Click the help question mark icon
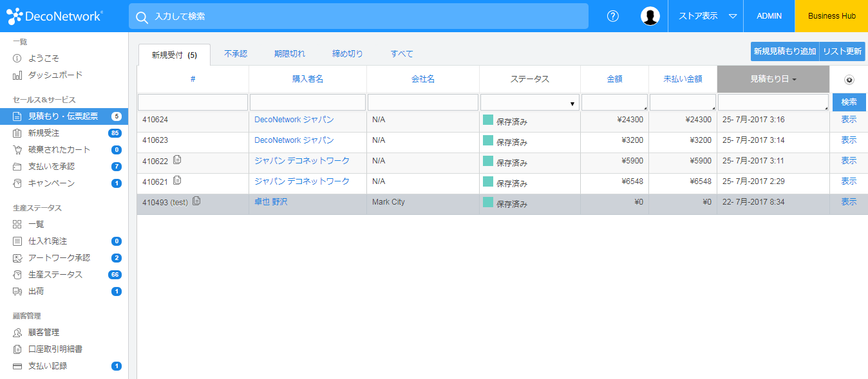868x379 pixels. pyautogui.click(x=612, y=16)
